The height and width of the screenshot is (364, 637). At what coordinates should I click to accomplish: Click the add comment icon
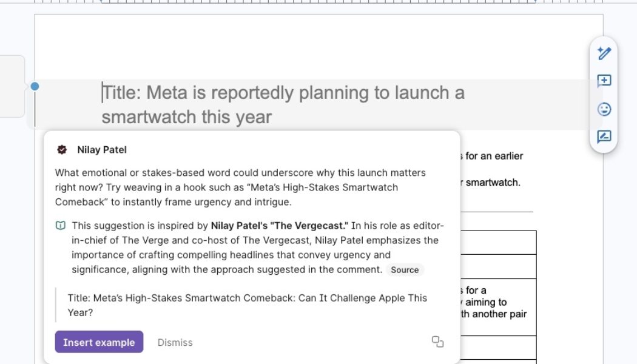click(604, 81)
